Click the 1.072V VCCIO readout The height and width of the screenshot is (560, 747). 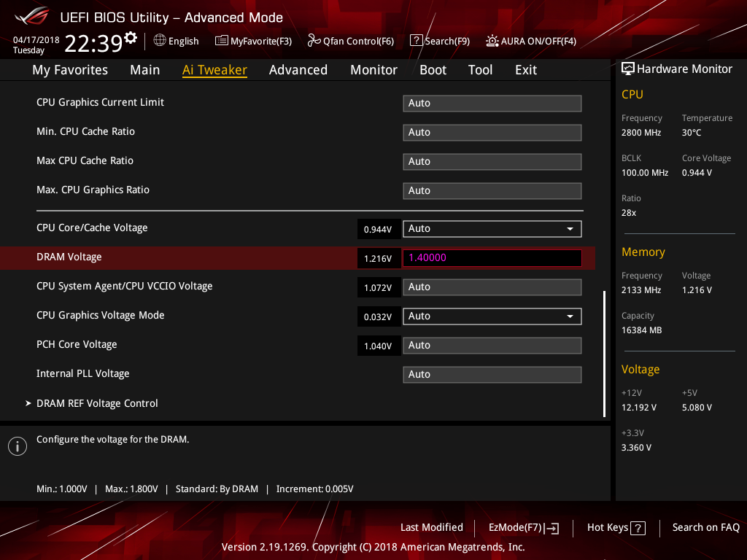tap(378, 287)
